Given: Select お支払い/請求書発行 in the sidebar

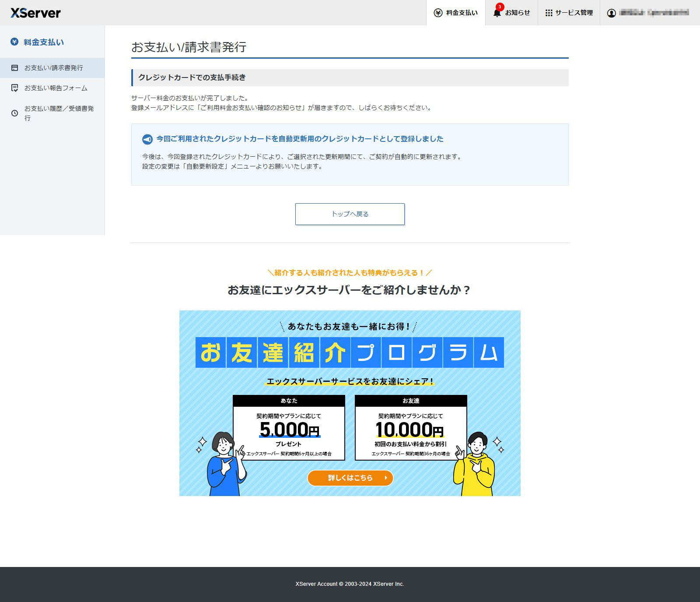Looking at the screenshot, I should 52,68.
